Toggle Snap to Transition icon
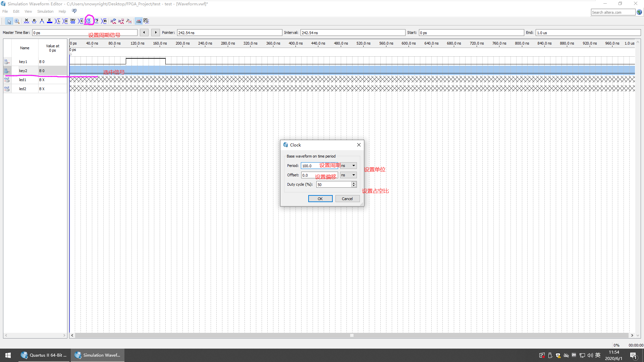The image size is (644, 362). click(x=146, y=21)
